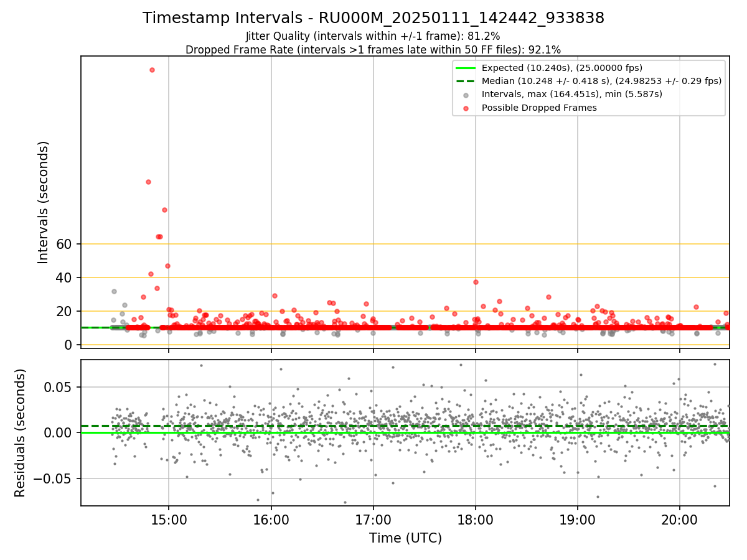Click legend entry 'Median (10.248 +/- 0.418 s)'
The height and width of the screenshot is (560, 747).
pos(602,81)
